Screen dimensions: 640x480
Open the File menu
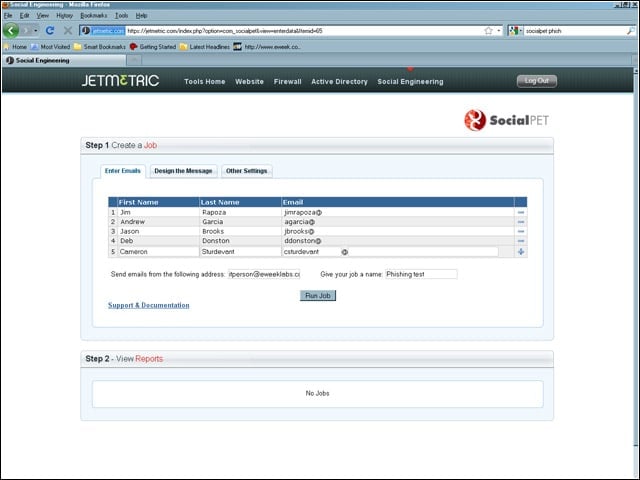pos(8,16)
